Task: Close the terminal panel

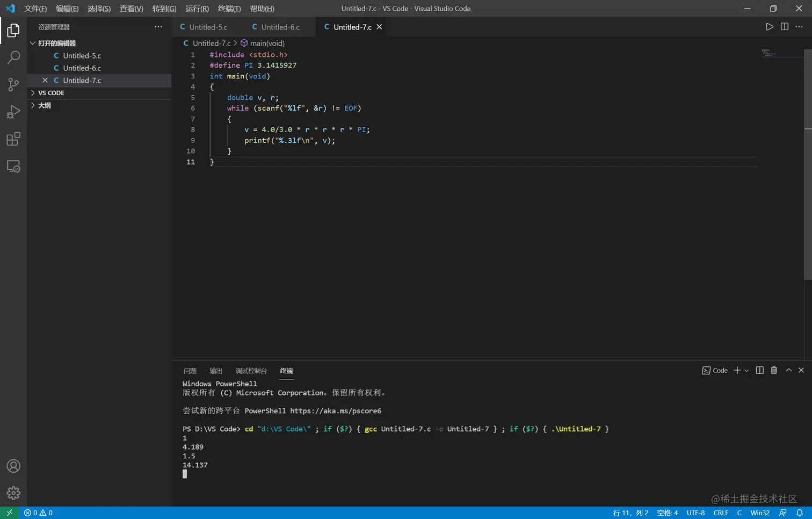Action: (801, 370)
